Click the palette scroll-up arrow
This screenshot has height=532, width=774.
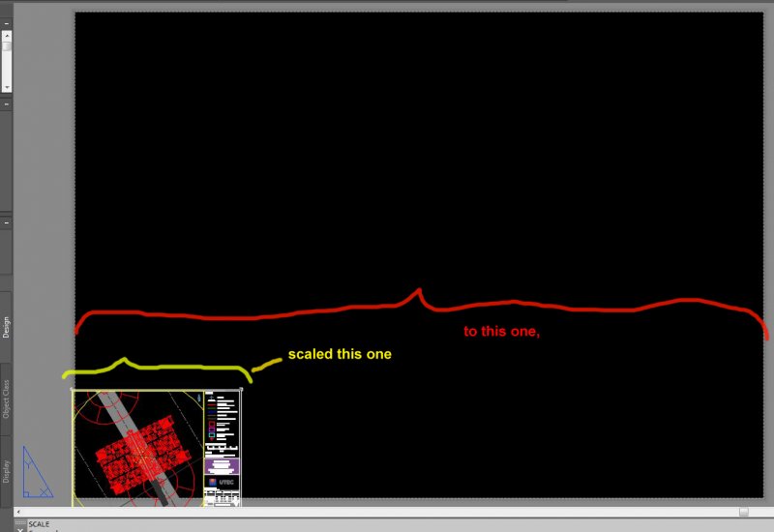(7, 36)
